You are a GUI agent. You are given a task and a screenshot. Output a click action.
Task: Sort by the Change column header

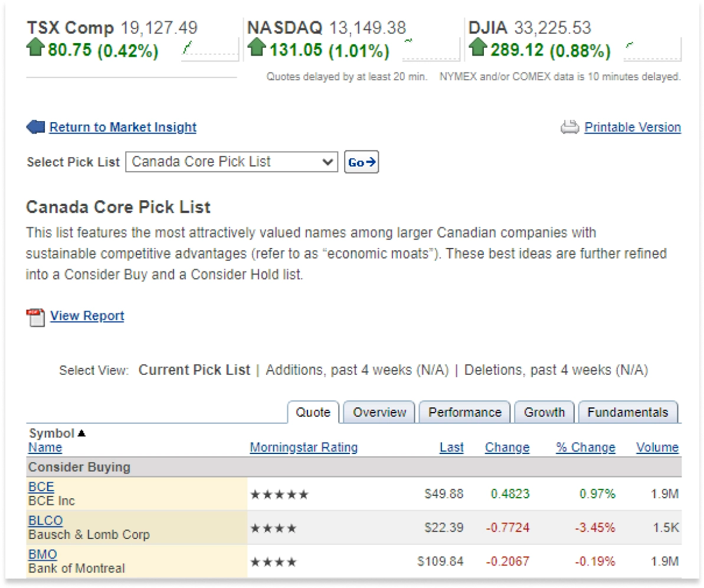click(x=507, y=447)
